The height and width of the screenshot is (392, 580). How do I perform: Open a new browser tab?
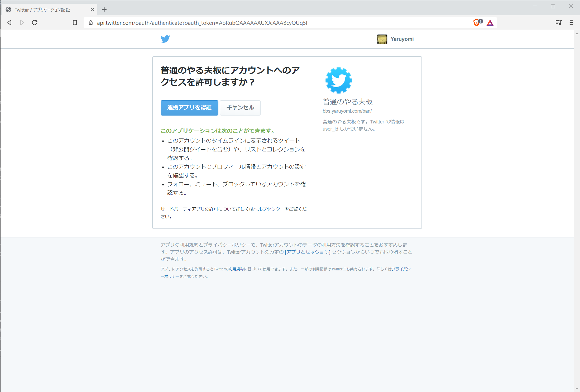(x=104, y=9)
